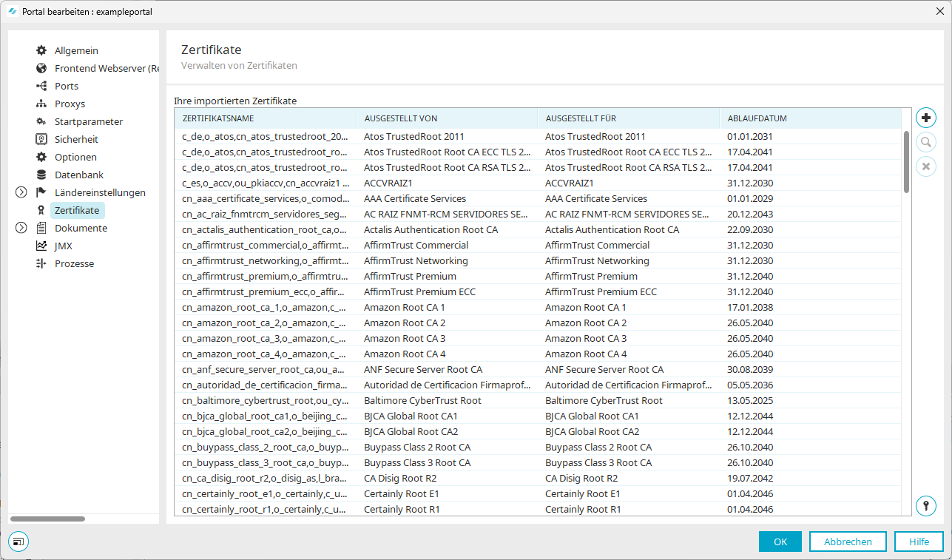Confirm with the OK button
The height and width of the screenshot is (560, 952).
(x=780, y=542)
